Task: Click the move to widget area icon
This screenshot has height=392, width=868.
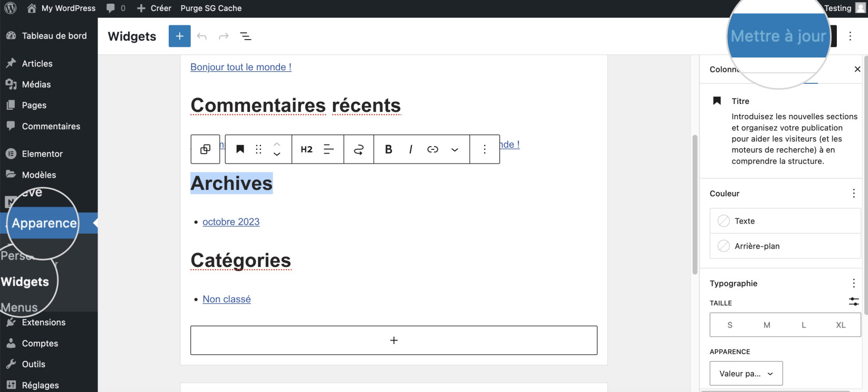Action: [359, 149]
